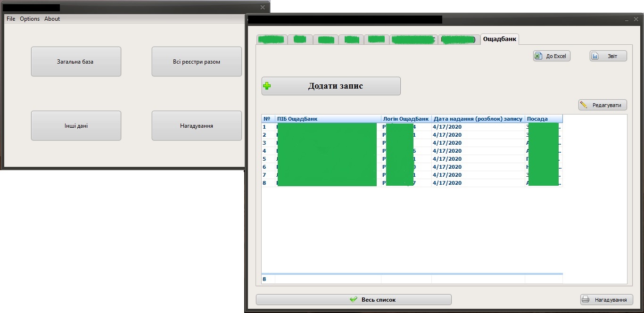Open the Options menu
This screenshot has height=313, width=644.
pyautogui.click(x=30, y=19)
